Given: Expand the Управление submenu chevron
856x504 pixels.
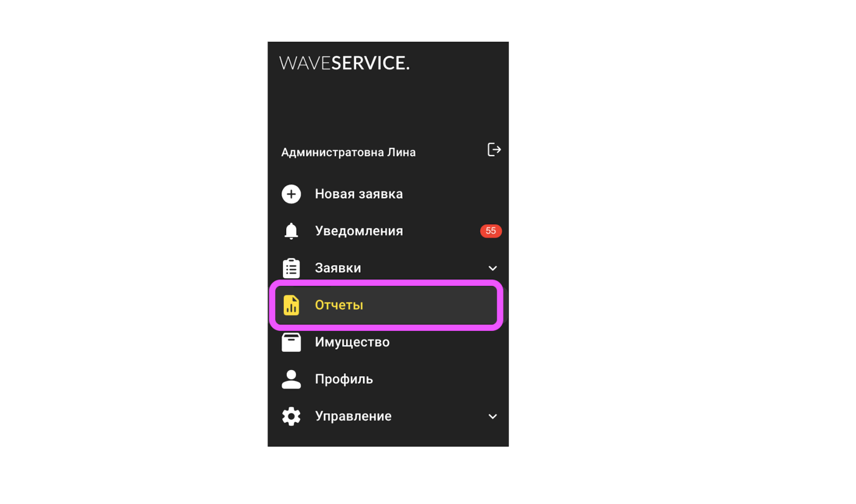Looking at the screenshot, I should (492, 416).
